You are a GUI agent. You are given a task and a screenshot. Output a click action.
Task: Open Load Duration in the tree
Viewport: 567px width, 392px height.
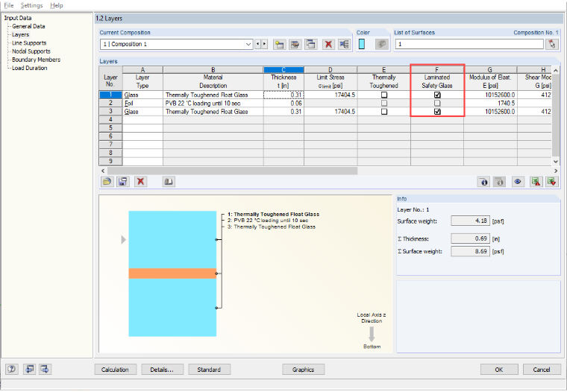pyautogui.click(x=30, y=68)
